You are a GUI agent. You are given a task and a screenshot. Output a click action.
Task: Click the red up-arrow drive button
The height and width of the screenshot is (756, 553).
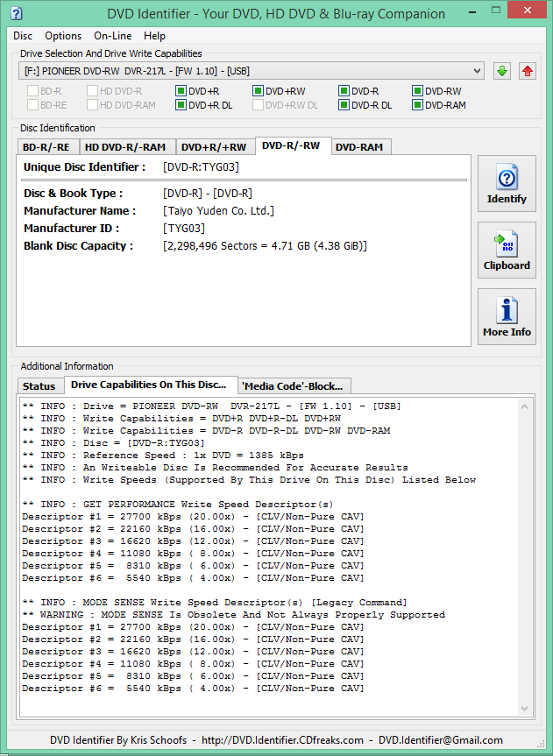(x=527, y=71)
